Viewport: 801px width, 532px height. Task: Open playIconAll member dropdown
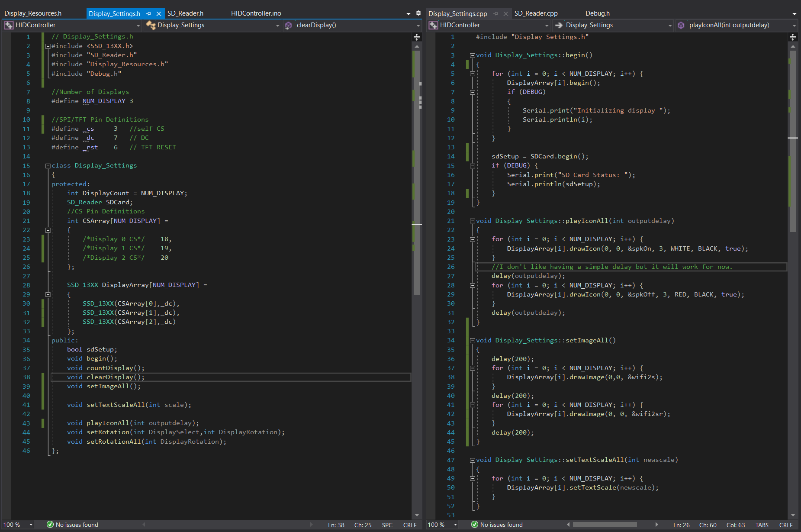[794, 26]
